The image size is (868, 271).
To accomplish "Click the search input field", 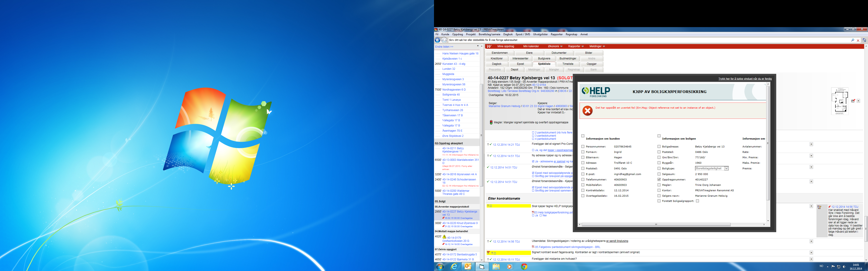I will [649, 40].
